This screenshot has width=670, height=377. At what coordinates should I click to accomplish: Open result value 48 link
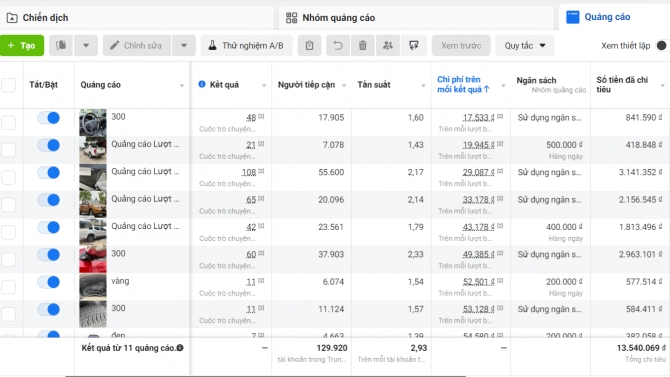point(251,118)
